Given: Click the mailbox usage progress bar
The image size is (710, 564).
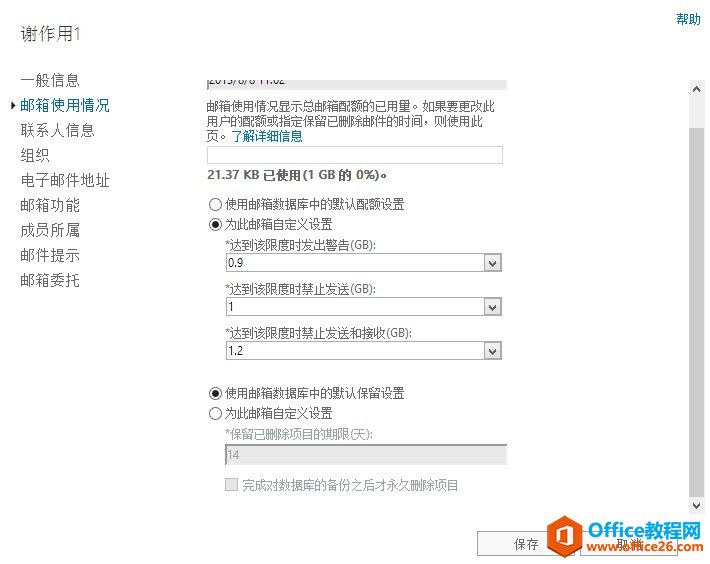Looking at the screenshot, I should (x=354, y=155).
